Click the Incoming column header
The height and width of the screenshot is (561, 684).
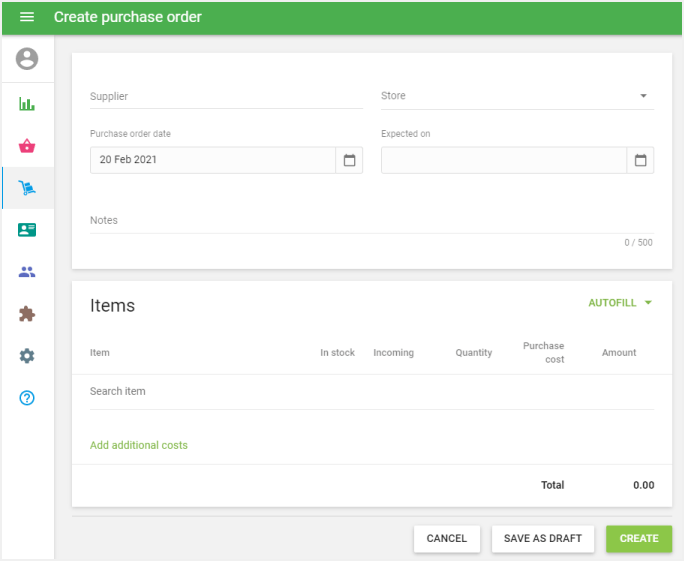coord(393,352)
